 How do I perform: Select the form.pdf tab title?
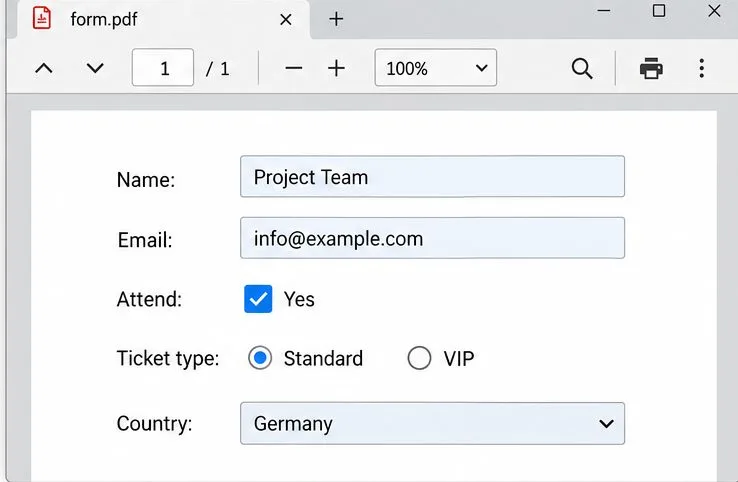[104, 19]
